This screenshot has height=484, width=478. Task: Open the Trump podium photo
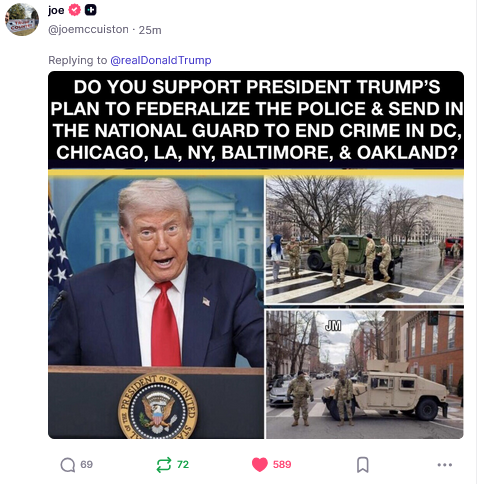pos(156,307)
